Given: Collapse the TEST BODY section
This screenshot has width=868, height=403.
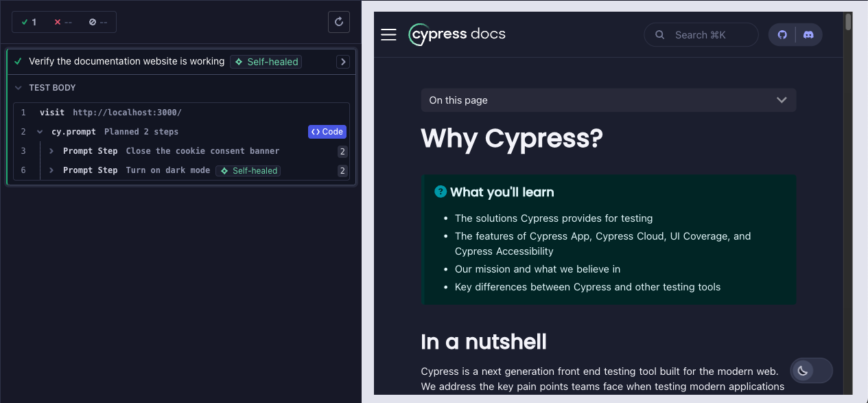Looking at the screenshot, I should coord(19,88).
